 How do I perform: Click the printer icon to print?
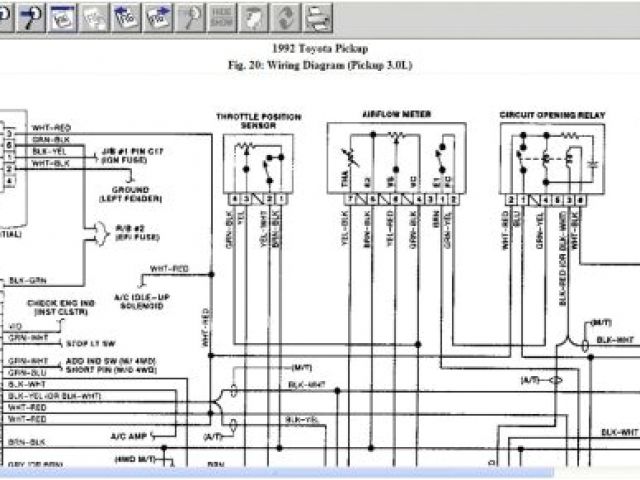pyautogui.click(x=317, y=15)
